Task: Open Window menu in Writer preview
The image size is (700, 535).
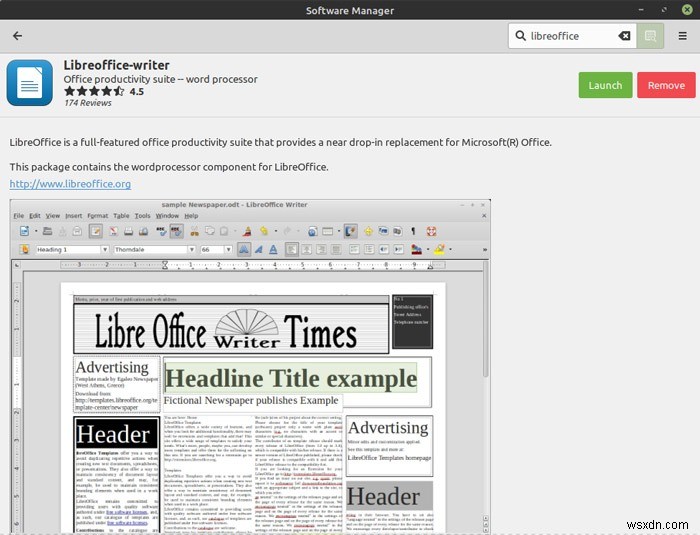Action: tap(167, 216)
